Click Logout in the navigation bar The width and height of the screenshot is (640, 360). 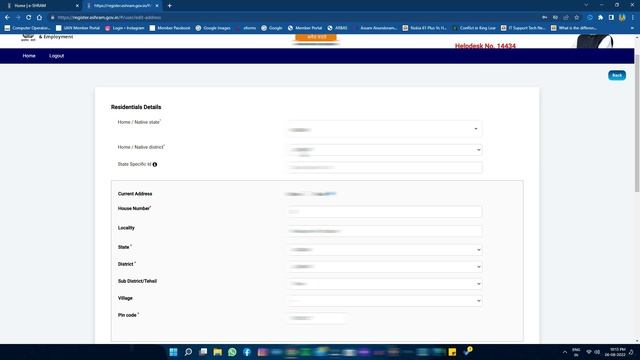coord(57,56)
